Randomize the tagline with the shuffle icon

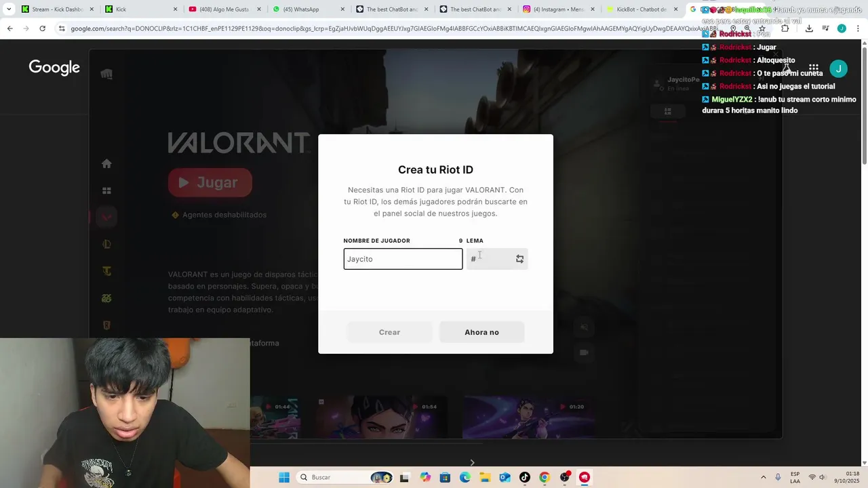pos(519,259)
